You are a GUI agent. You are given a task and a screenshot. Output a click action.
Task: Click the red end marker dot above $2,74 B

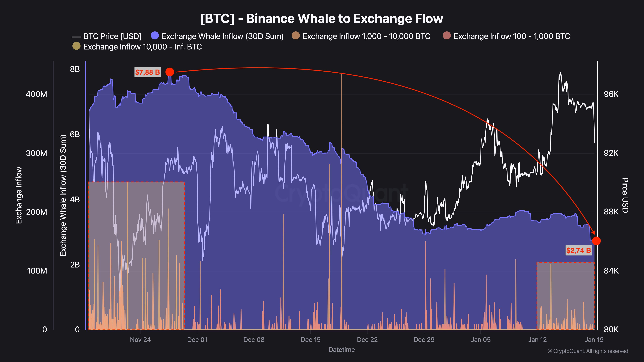point(596,241)
